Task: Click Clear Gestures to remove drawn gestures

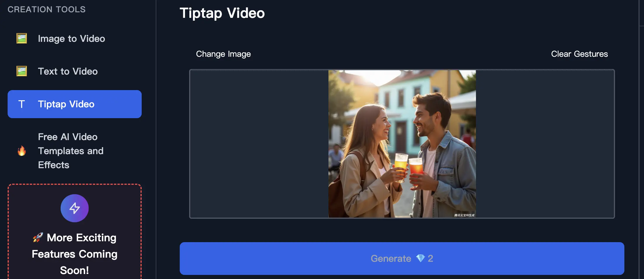Action: pyautogui.click(x=579, y=54)
